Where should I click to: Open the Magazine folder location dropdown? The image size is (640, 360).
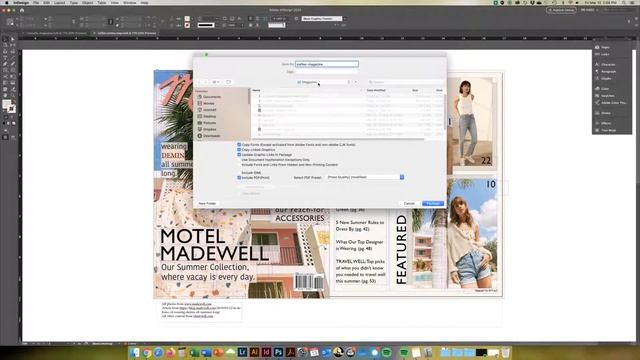pos(324,82)
